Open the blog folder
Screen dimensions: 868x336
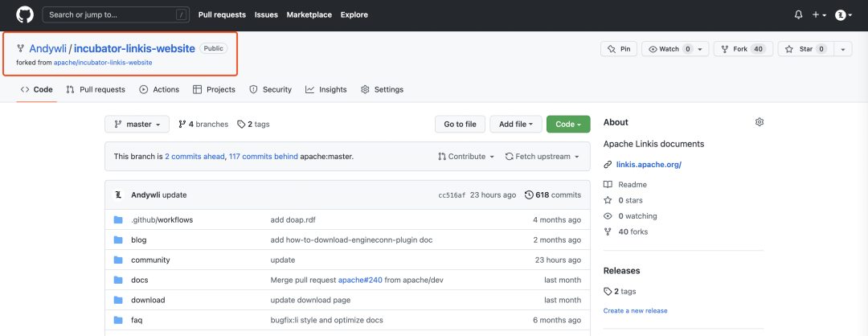click(x=138, y=240)
